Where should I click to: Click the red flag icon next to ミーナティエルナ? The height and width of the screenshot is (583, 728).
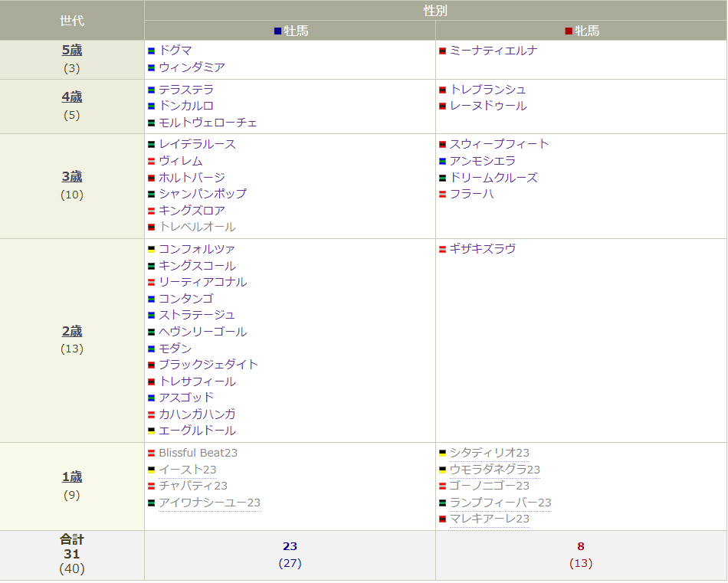444,51
